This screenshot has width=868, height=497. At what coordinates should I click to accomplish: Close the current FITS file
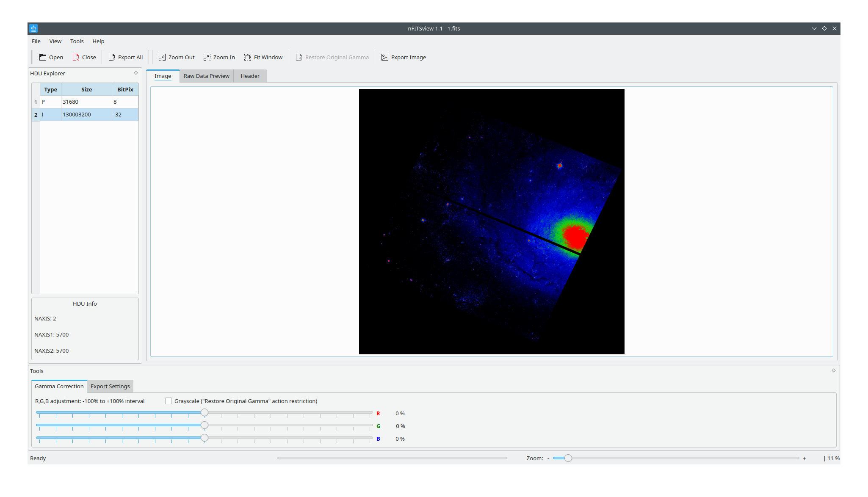84,57
